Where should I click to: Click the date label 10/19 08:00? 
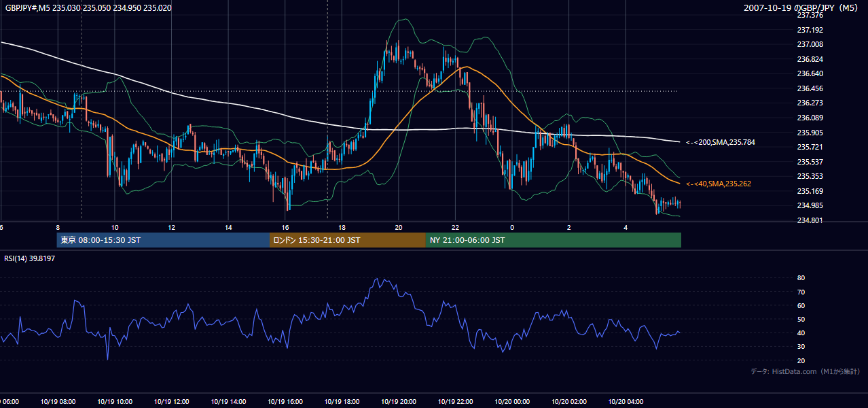pos(58,402)
